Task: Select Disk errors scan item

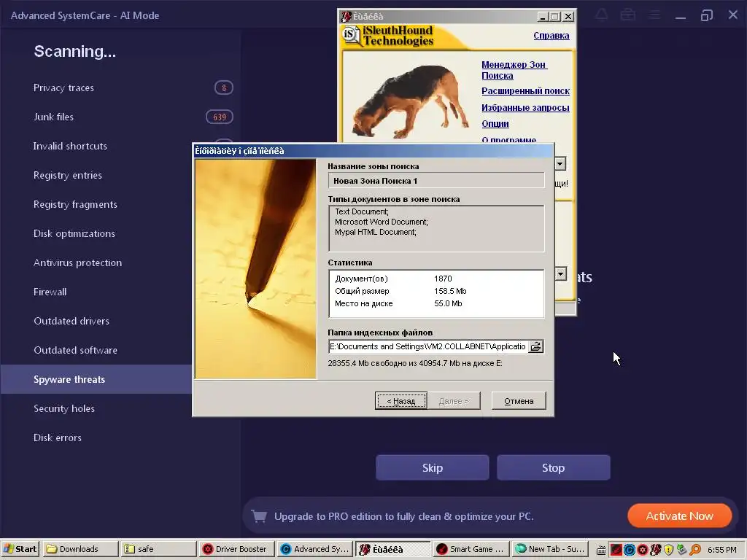Action: point(57,437)
